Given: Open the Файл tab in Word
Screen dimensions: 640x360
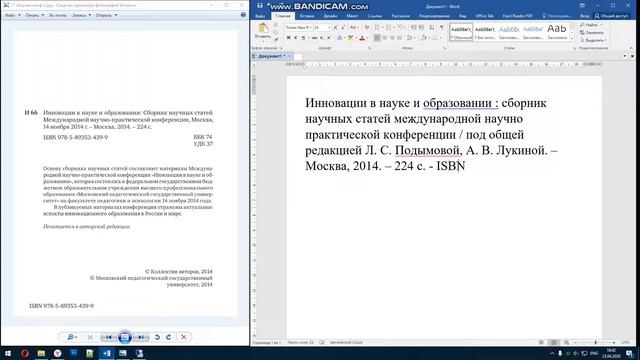Looking at the screenshot, I should pos(260,16).
